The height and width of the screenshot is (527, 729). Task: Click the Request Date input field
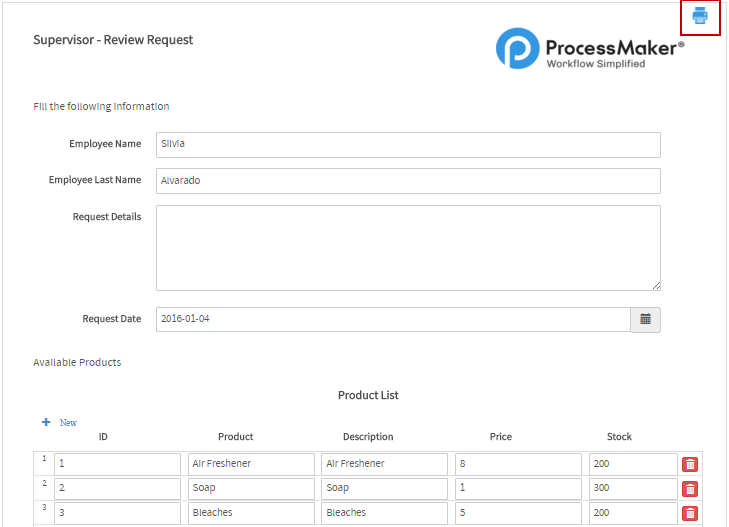coord(392,319)
